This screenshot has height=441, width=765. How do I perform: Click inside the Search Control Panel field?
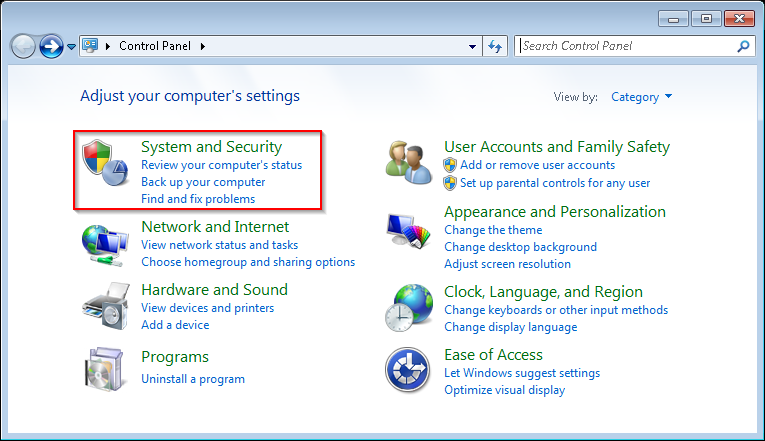point(625,46)
